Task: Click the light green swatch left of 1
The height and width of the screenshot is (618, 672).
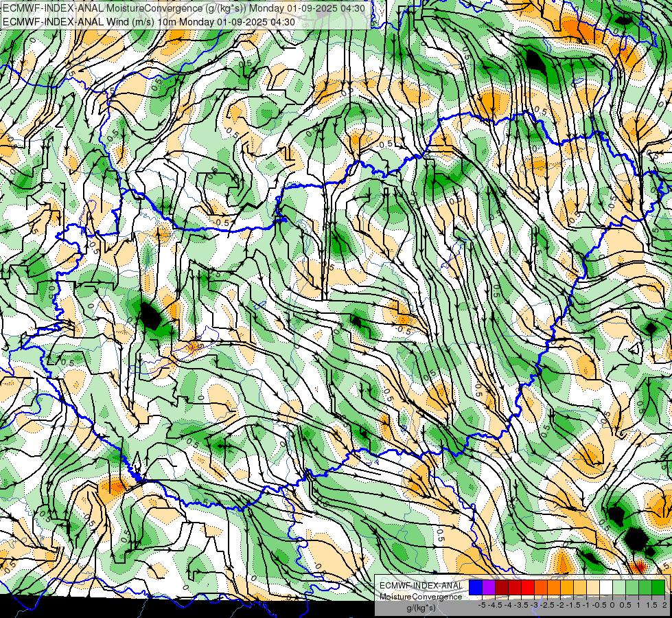Action: point(632,588)
